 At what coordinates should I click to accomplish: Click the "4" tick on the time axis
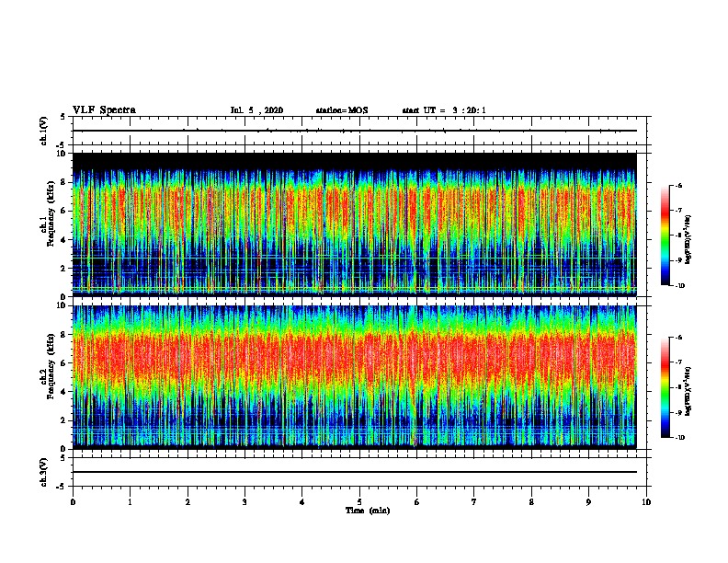click(302, 502)
